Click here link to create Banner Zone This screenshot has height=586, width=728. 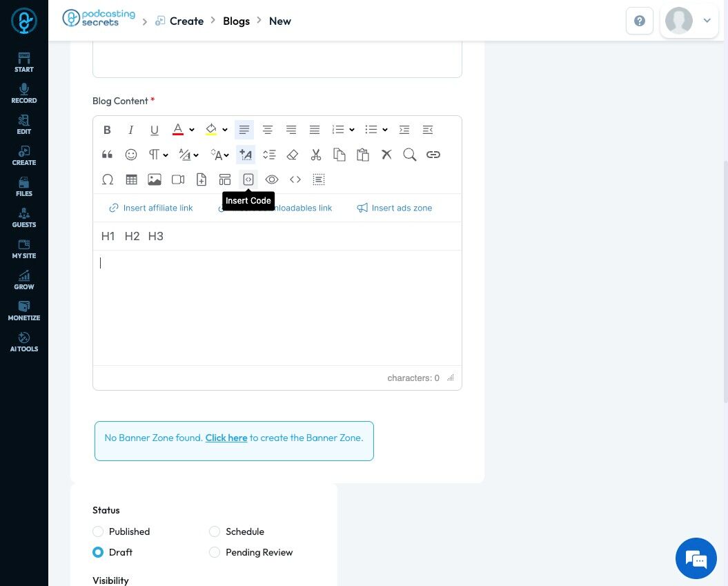226,438
